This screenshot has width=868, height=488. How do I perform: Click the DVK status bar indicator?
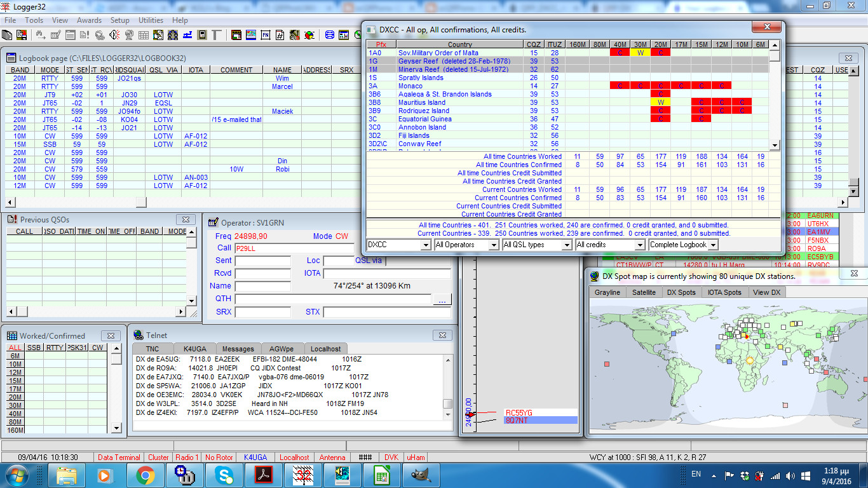click(391, 457)
